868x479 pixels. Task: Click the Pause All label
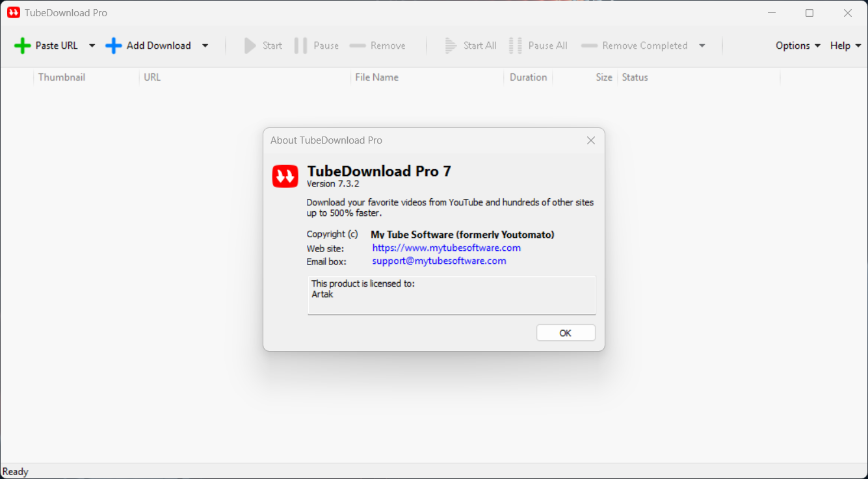coord(548,45)
